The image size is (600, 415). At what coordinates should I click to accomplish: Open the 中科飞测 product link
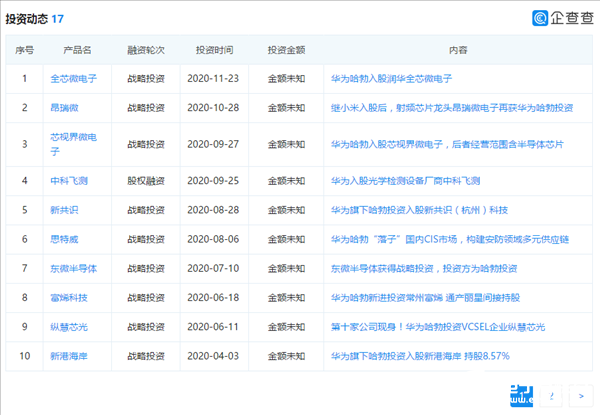tap(69, 181)
